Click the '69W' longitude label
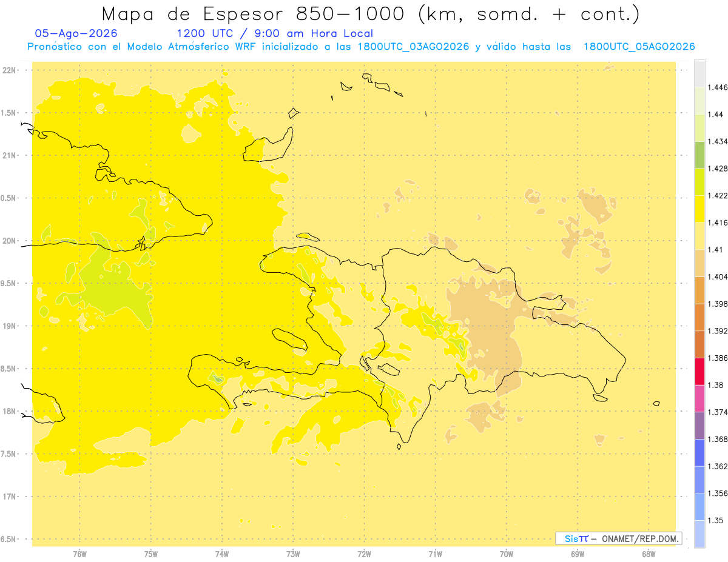The width and height of the screenshot is (728, 562). (578, 554)
